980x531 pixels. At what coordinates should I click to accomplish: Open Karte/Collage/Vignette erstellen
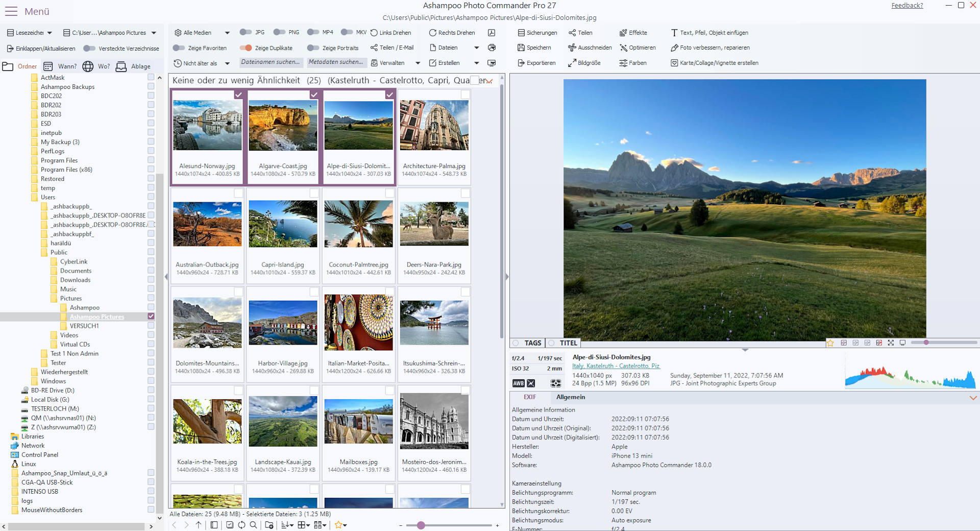pos(715,63)
